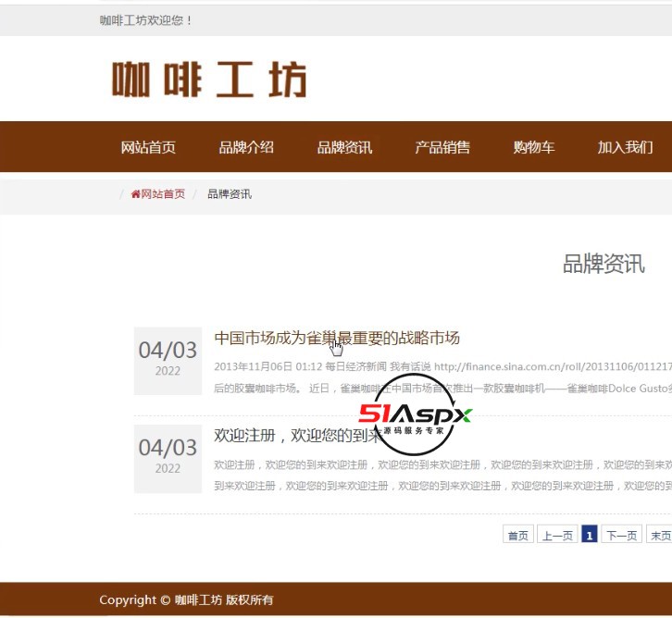Screen dimensions: 672x618
Task: Click the 品牌资讯 breadcrumb item
Action: 229,194
